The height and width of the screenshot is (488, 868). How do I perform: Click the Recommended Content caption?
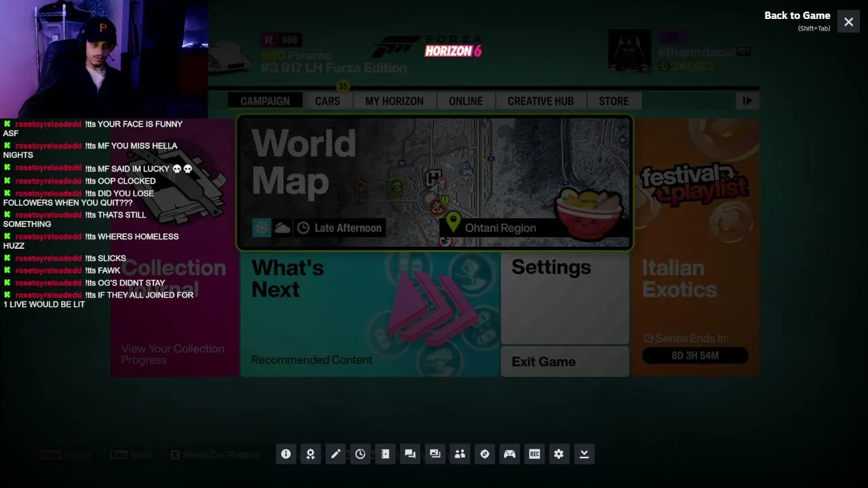pyautogui.click(x=312, y=360)
